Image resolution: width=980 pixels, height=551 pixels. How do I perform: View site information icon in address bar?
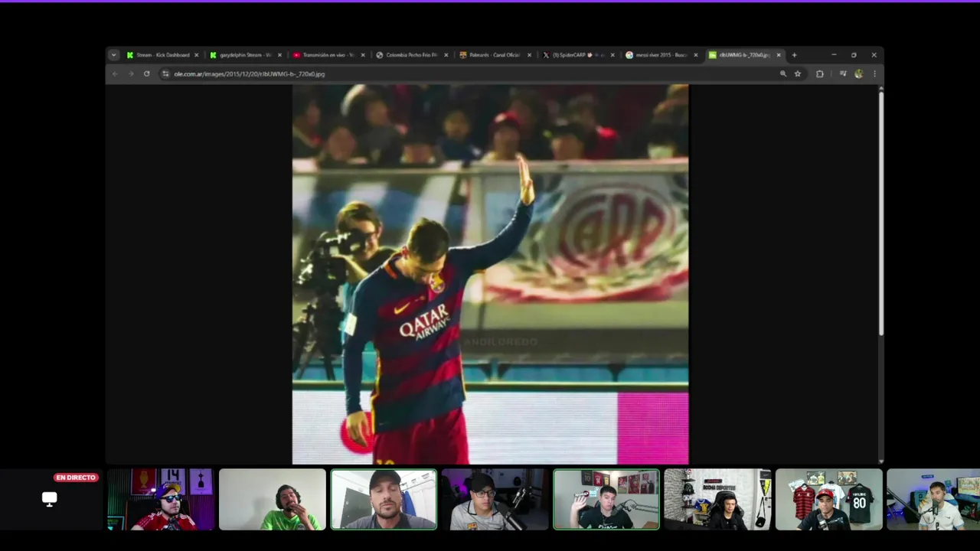(x=165, y=74)
